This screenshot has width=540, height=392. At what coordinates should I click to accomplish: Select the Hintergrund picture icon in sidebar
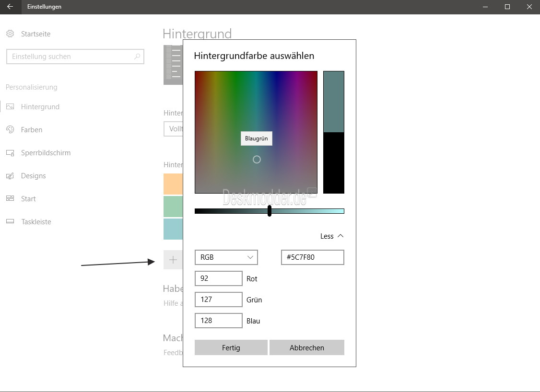pyautogui.click(x=10, y=107)
